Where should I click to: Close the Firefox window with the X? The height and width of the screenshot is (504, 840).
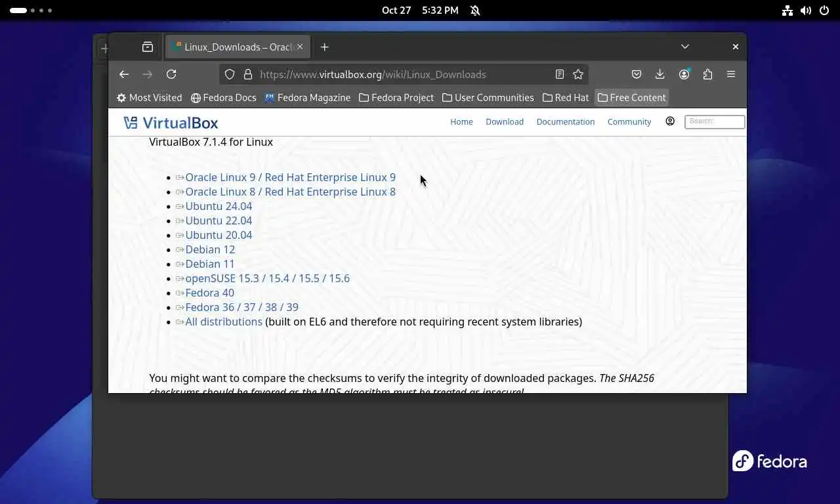point(736,47)
